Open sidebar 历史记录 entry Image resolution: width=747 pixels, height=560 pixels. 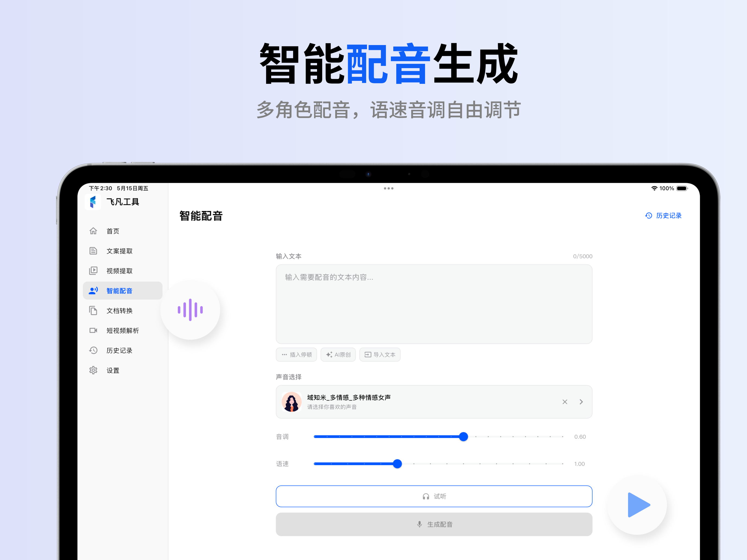click(123, 350)
